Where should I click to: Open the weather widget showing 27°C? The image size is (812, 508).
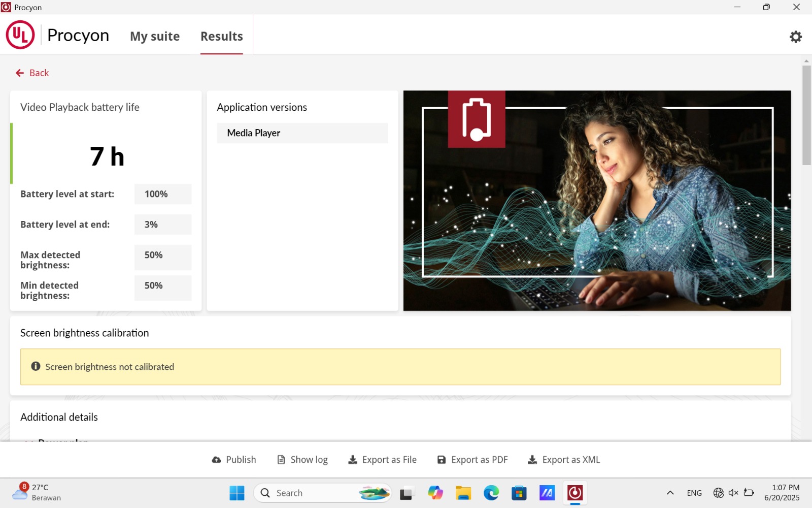coord(37,493)
